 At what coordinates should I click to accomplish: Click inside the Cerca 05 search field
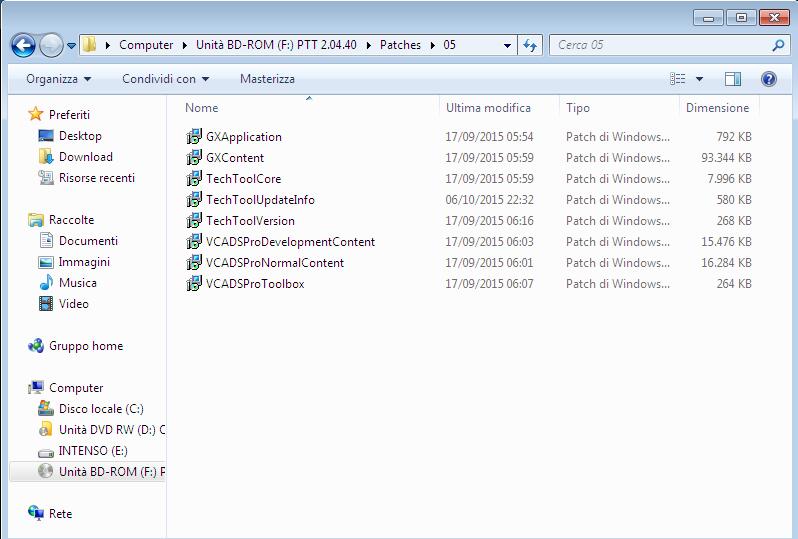[x=661, y=45]
